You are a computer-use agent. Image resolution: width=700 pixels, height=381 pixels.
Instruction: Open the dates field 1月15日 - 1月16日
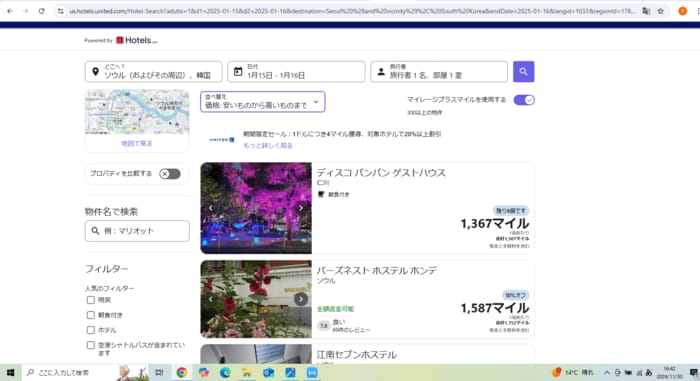(x=296, y=71)
